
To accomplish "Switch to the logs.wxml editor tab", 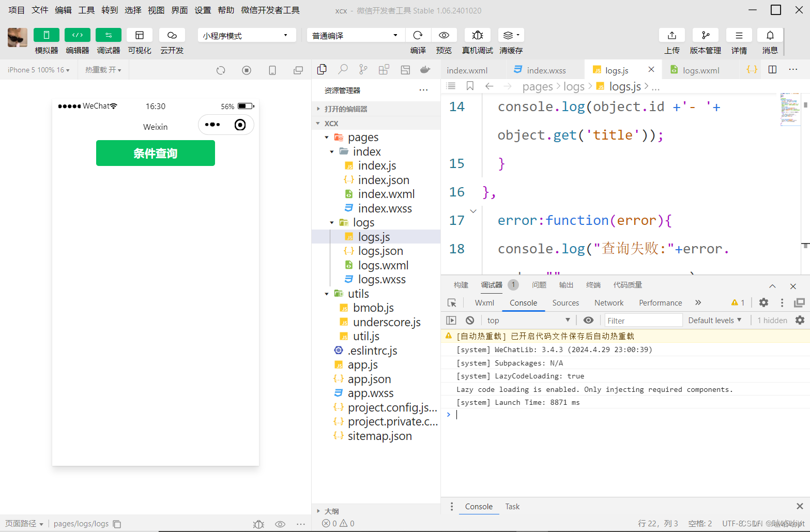I will [x=701, y=70].
